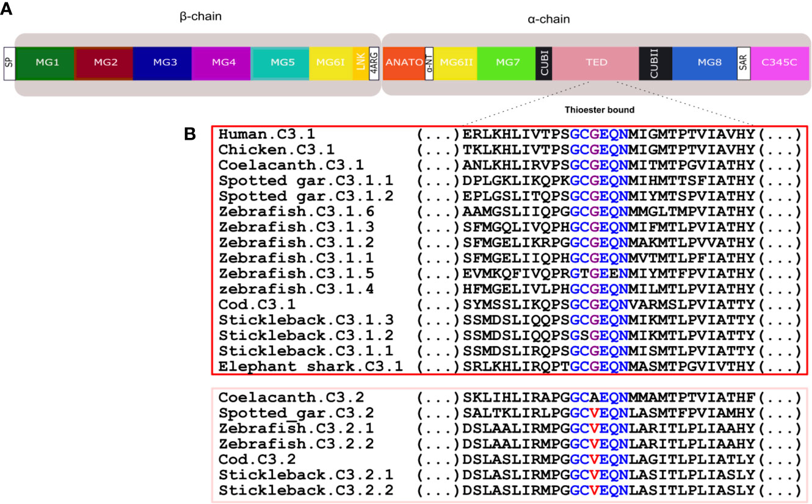Click the GTGEEN motif in Zebrafish.C3.1.5 row
The image size is (812, 504).
[599, 273]
